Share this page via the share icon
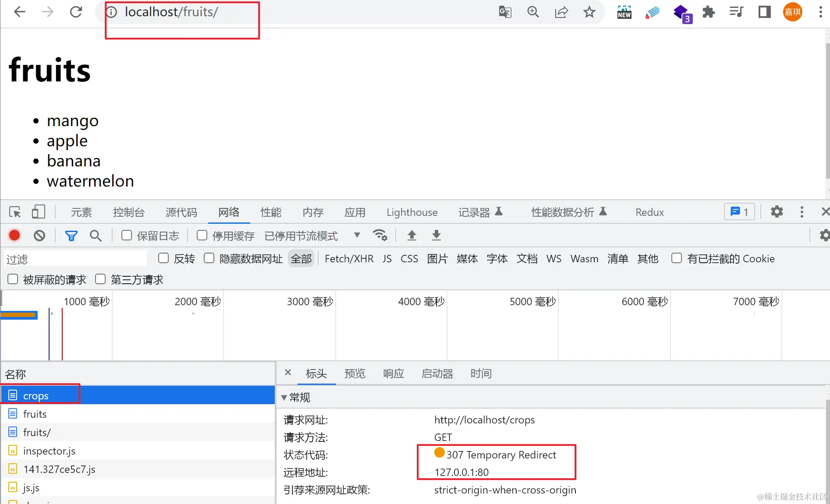The height and width of the screenshot is (504, 830). coord(561,12)
